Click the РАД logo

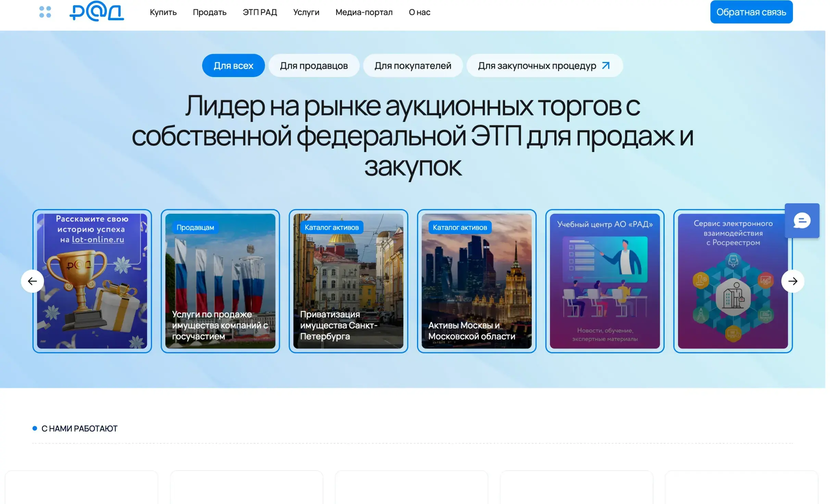coord(97,12)
